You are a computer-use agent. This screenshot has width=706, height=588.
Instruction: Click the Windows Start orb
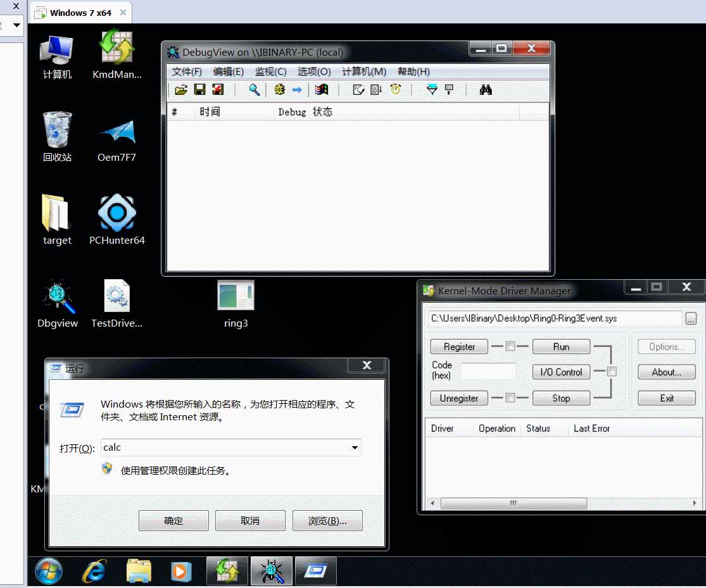click(49, 572)
